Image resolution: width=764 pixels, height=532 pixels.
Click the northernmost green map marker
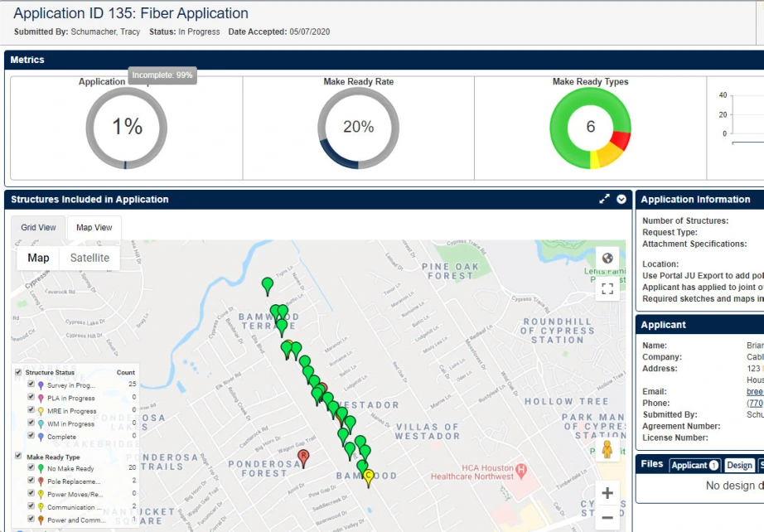[268, 286]
